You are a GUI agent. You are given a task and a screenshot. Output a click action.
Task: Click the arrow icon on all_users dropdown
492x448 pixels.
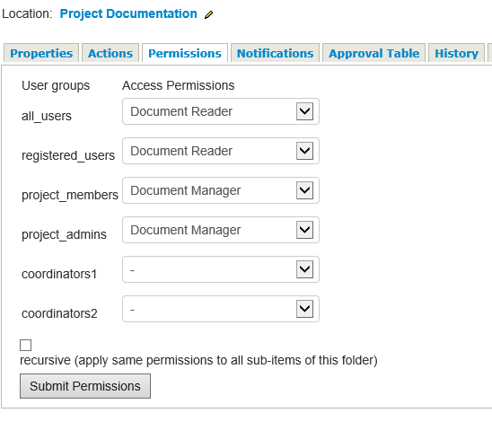[304, 111]
